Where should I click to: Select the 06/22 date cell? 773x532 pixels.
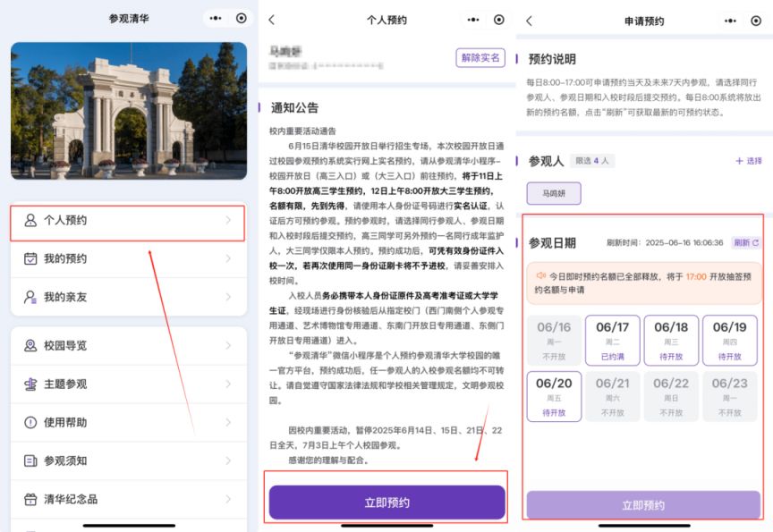pyautogui.click(x=671, y=396)
